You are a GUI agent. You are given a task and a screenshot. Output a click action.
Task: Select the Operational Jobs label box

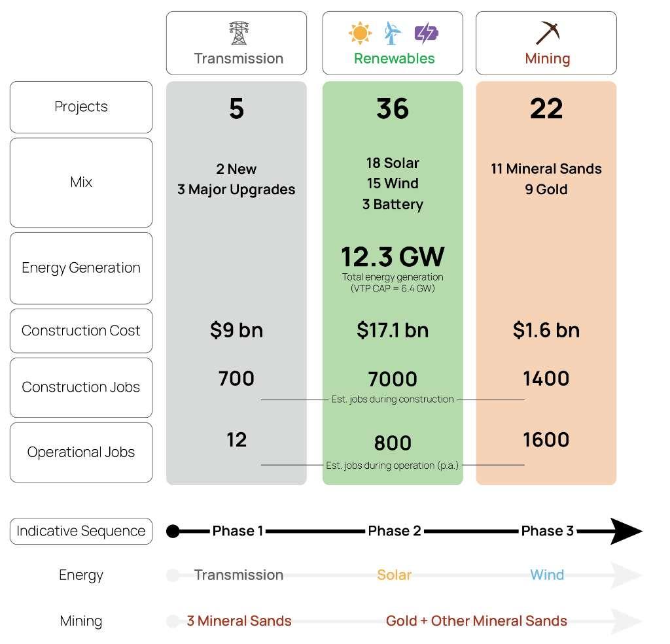(81, 452)
